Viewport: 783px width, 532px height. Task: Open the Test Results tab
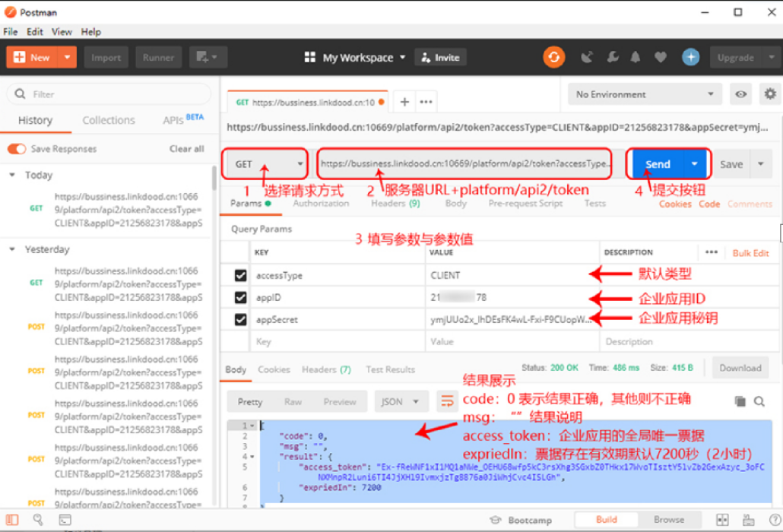tap(391, 369)
